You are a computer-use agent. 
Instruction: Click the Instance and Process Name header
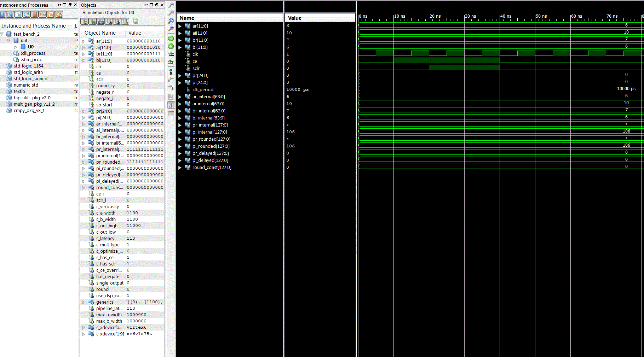pos(34,26)
